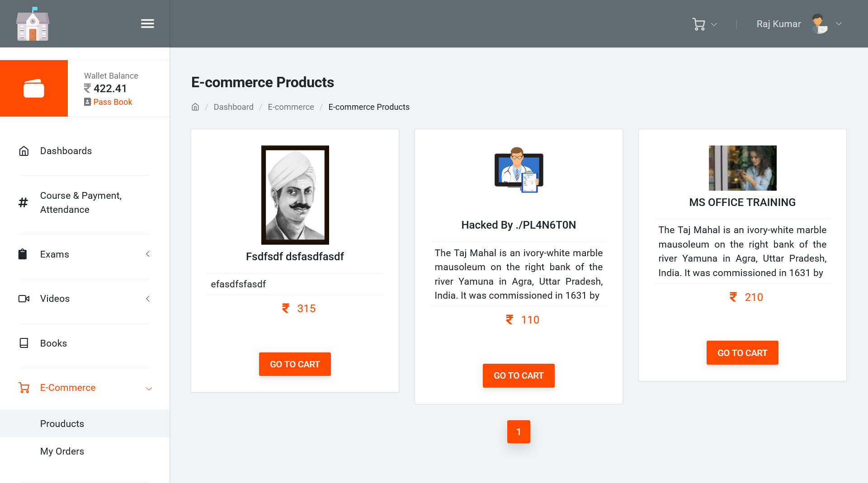The image size is (868, 483).
Task: Open the Pass Book link
Action: [113, 102]
